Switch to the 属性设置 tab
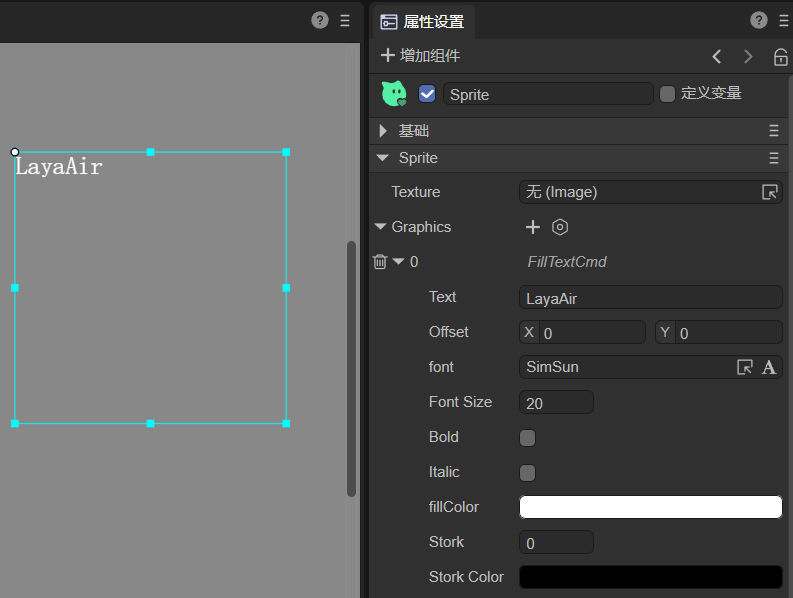The height and width of the screenshot is (598, 793). pyautogui.click(x=423, y=22)
